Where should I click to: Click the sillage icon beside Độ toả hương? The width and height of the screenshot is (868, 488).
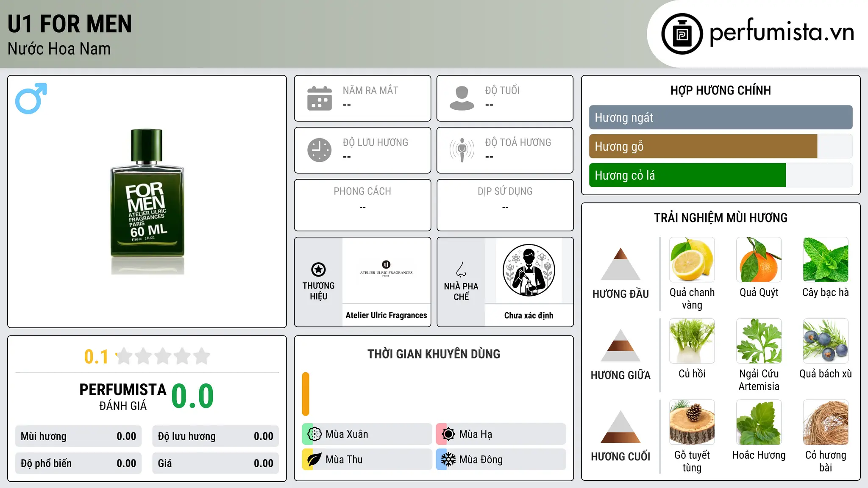click(x=462, y=150)
